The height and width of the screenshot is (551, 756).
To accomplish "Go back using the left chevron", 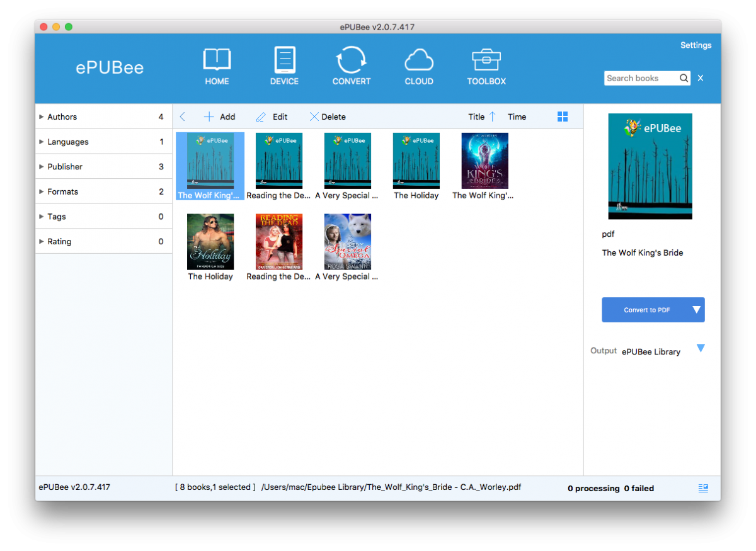I will [x=183, y=116].
